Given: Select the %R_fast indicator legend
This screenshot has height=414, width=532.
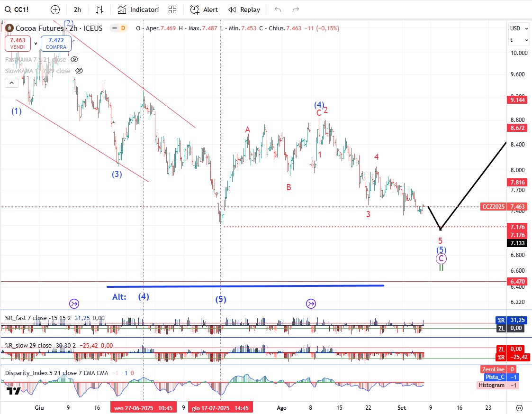Looking at the screenshot, I should (x=37, y=318).
